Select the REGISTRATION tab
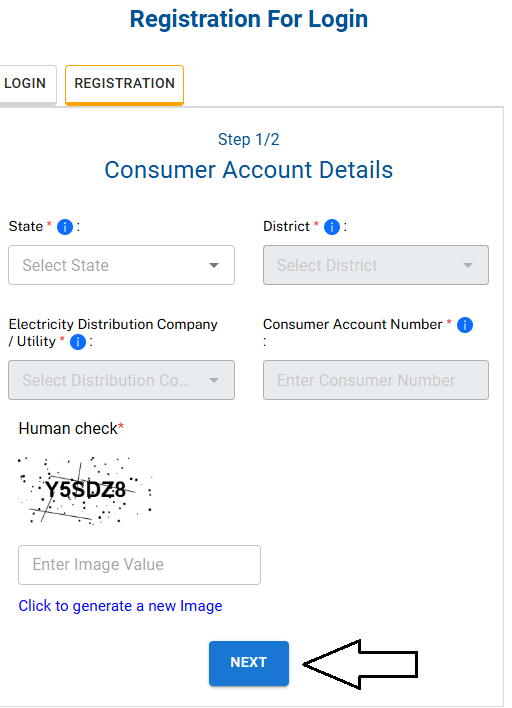512x708 pixels. 125,84
